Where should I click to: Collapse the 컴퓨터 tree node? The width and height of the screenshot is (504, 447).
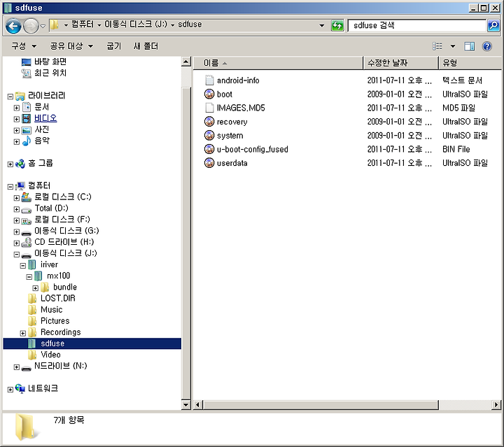tap(10, 187)
